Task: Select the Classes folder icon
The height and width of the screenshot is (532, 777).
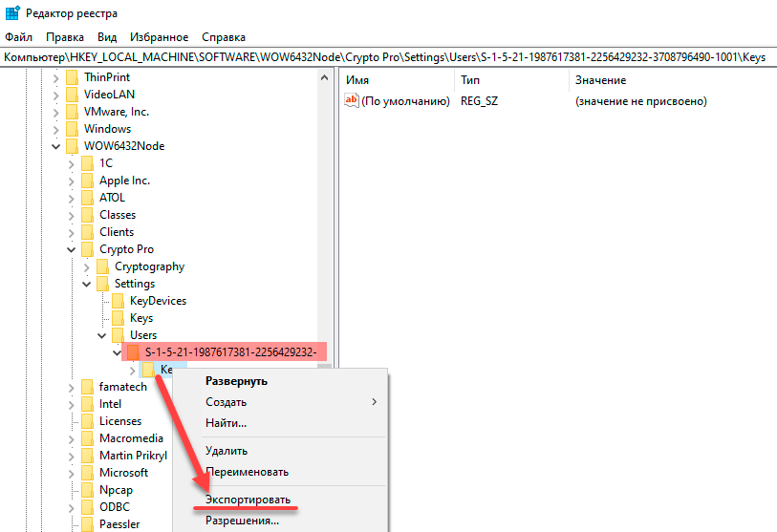Action: (88, 215)
